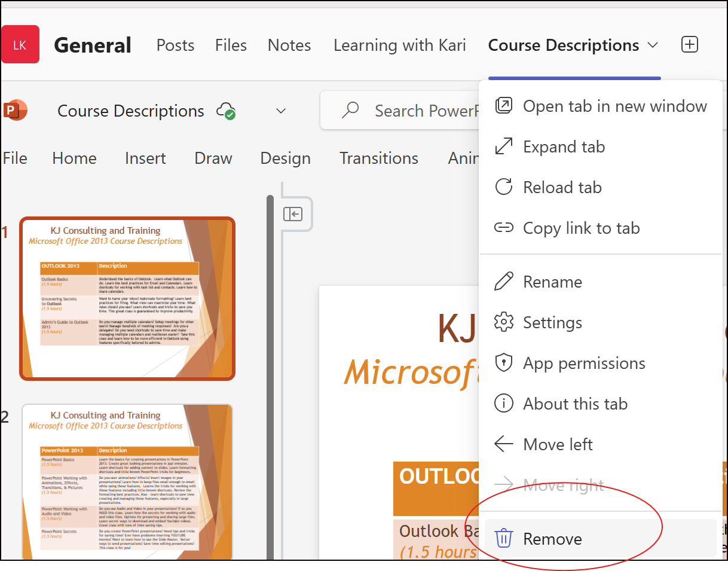Click the Remove trash can icon

pyautogui.click(x=504, y=539)
